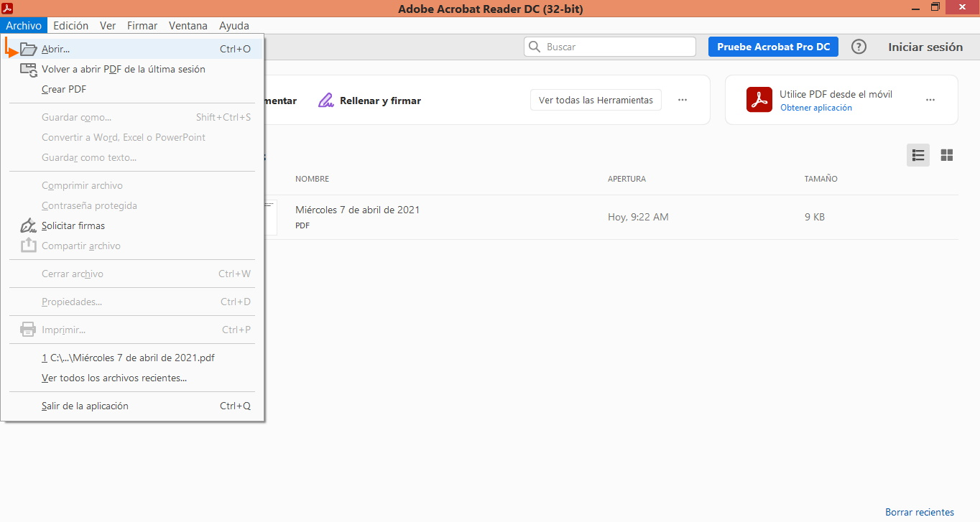The width and height of the screenshot is (980, 522).
Task: Open recent file Miércoles 7 de abril de 2021.pdf
Action: 133,358
